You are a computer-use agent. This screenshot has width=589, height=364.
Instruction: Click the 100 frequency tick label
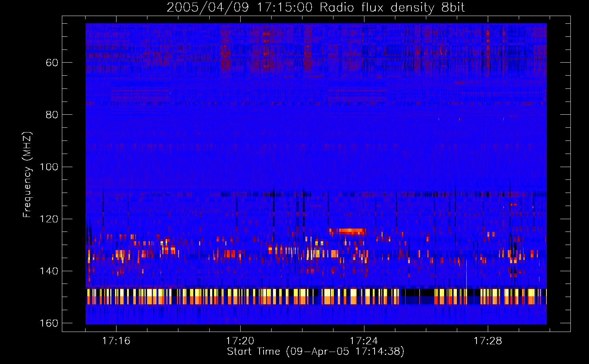tap(49, 167)
